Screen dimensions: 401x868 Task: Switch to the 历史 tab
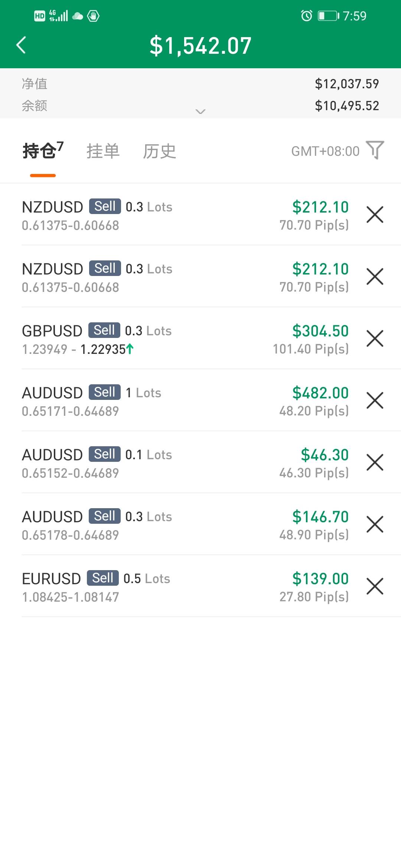[159, 151]
